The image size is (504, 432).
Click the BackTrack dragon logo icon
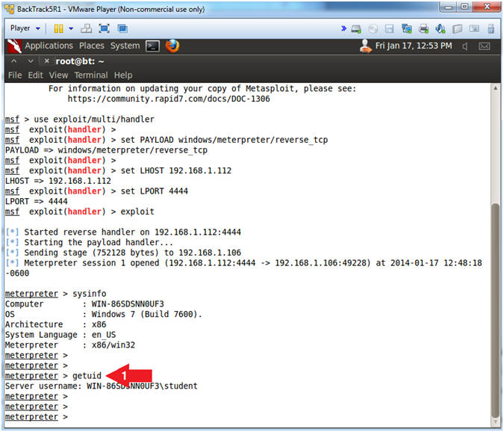[14, 46]
